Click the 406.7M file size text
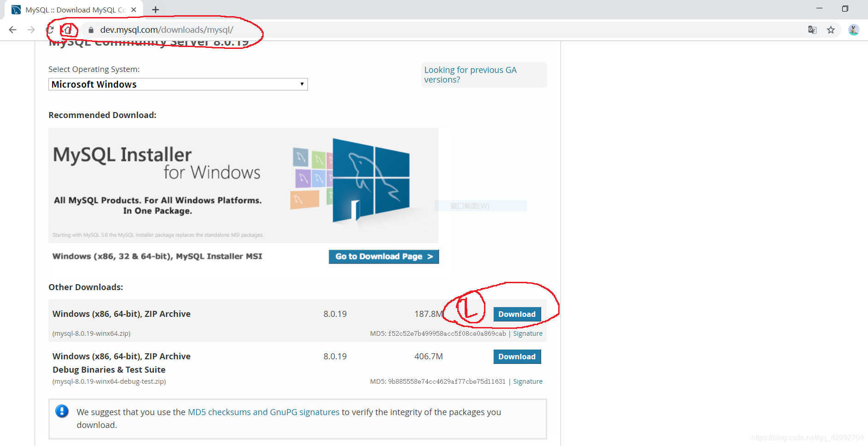This screenshot has height=446, width=868. point(429,357)
